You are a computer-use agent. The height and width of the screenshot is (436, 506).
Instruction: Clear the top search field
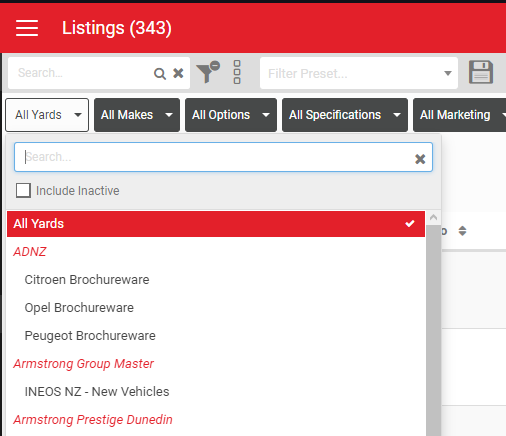[x=178, y=73]
